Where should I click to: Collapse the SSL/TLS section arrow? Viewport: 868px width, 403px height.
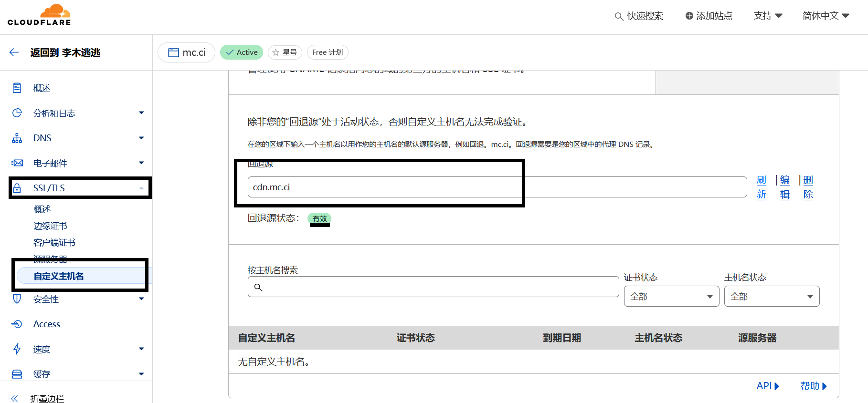point(141,188)
